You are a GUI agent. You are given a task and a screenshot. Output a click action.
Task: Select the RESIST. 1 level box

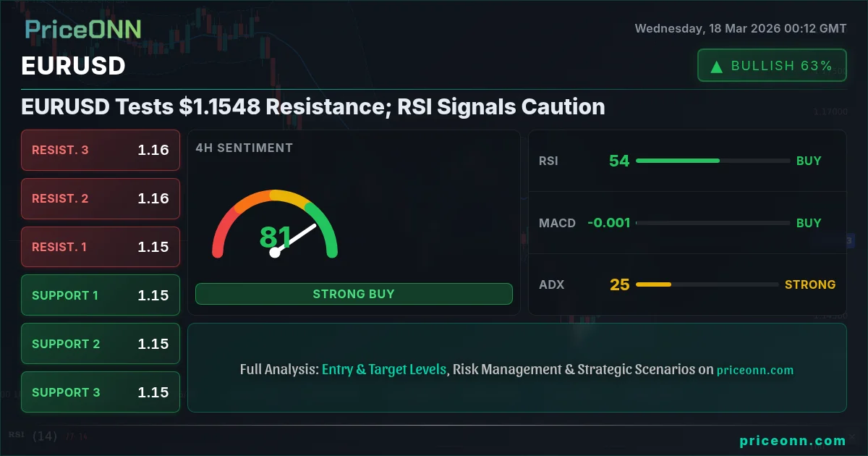pos(101,247)
